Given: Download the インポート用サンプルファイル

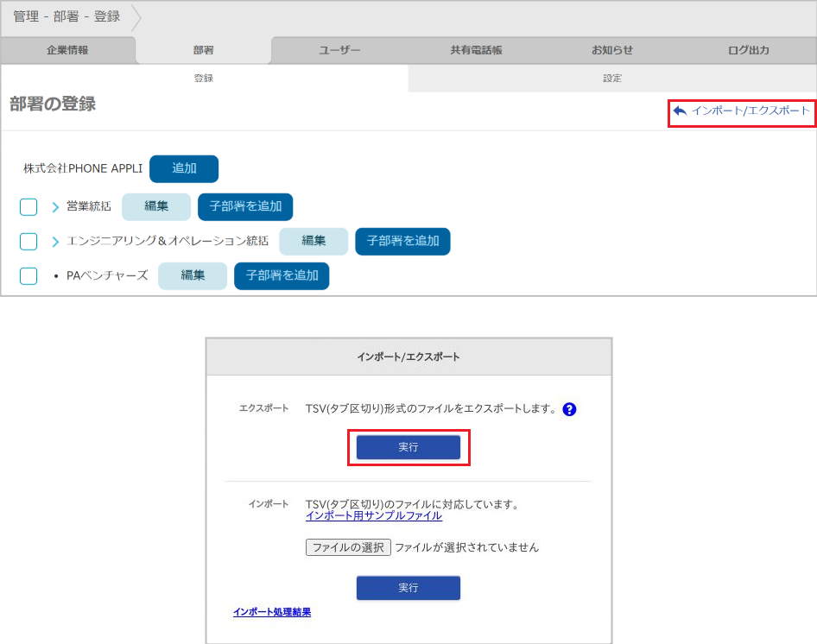Looking at the screenshot, I should 373,515.
